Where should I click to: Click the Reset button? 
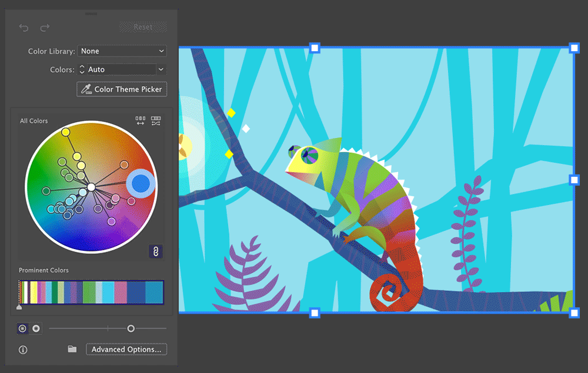143,27
